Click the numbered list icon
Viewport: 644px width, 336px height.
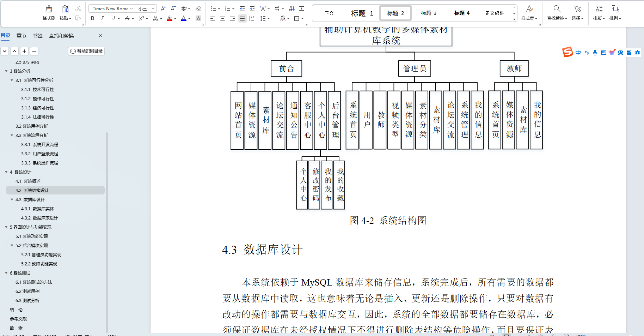point(228,8)
